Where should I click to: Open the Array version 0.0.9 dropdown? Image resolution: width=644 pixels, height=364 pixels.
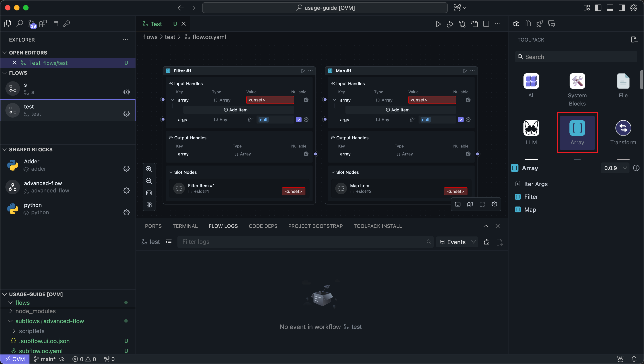pos(615,168)
